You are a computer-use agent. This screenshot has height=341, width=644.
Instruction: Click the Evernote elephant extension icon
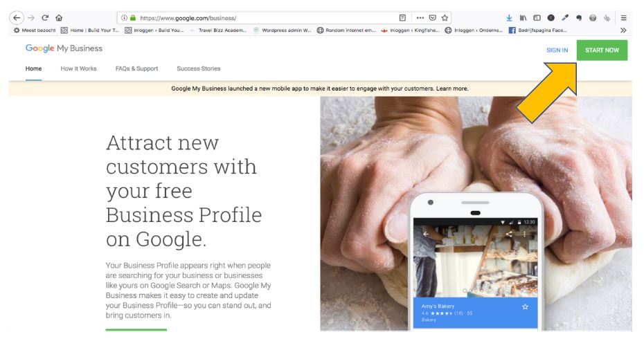[579, 18]
